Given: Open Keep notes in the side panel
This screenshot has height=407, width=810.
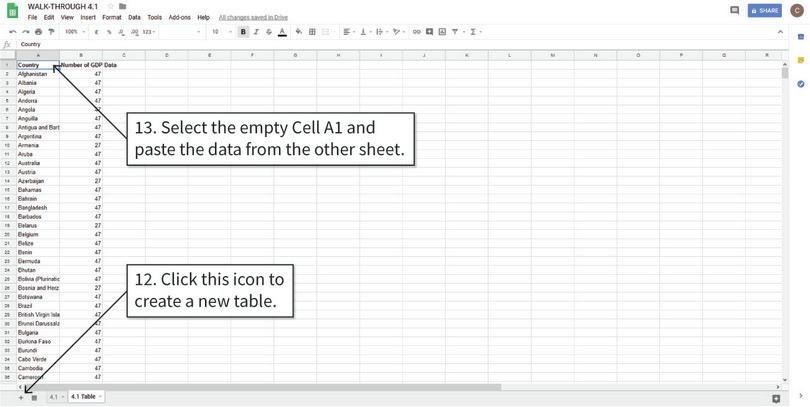Looking at the screenshot, I should pyautogui.click(x=801, y=60).
